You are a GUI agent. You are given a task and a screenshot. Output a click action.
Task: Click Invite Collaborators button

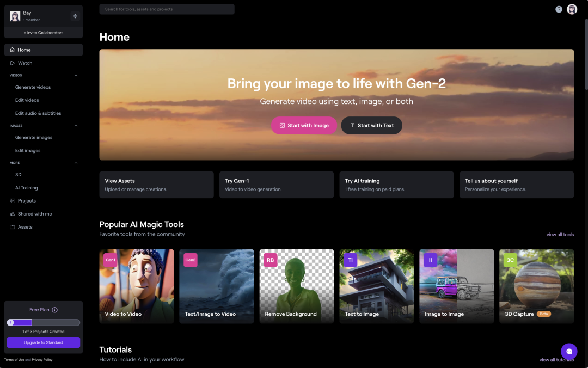pos(44,33)
